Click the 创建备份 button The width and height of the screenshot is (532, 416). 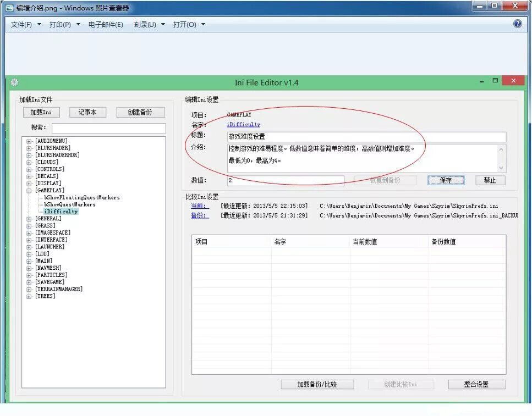[140, 112]
